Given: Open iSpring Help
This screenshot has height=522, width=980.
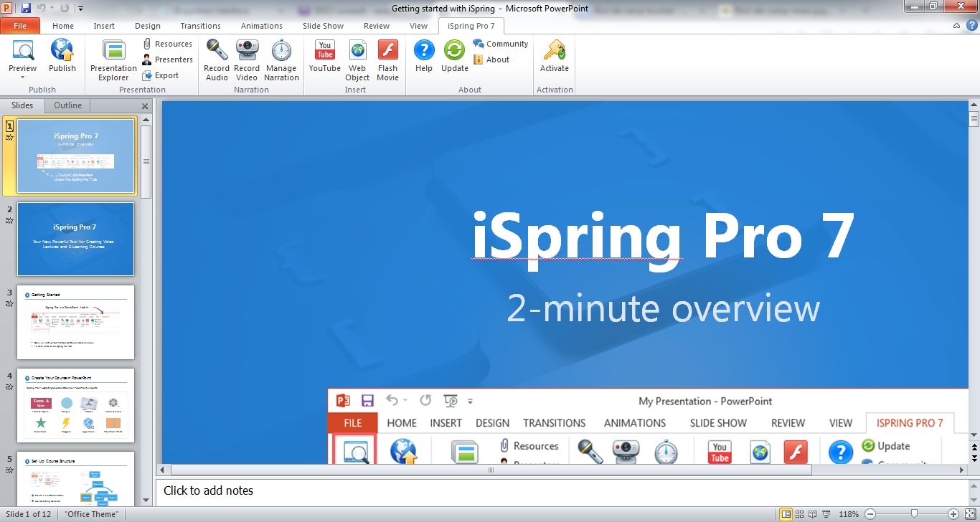Looking at the screenshot, I should click(x=424, y=56).
